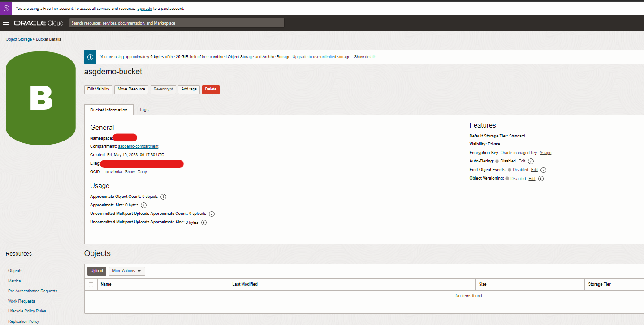This screenshot has width=644, height=325.
Task: Toggle the Object Versioning status indicator
Action: click(x=507, y=178)
